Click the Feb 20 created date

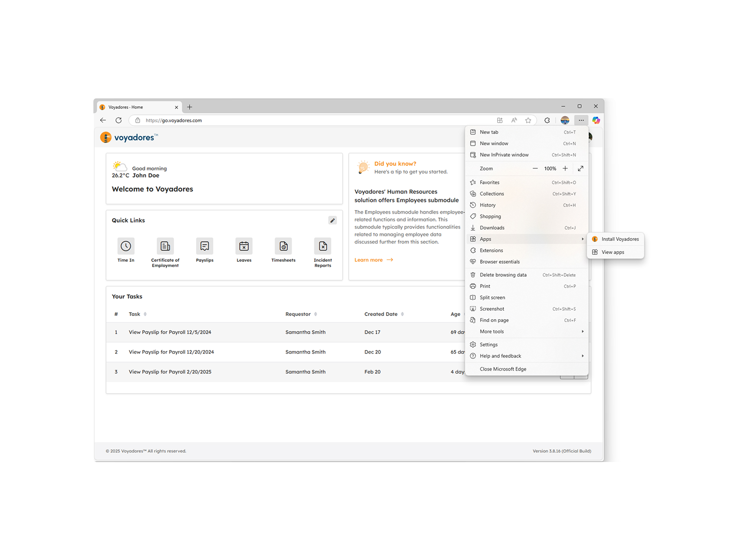click(x=373, y=372)
